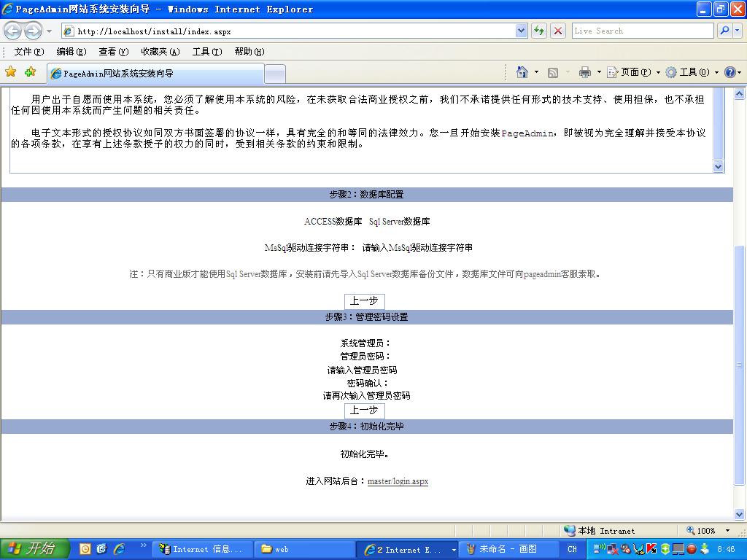The height and width of the screenshot is (560, 747).
Task: Switch to 未命名 - 画图 taskbar window
Action: (x=508, y=550)
